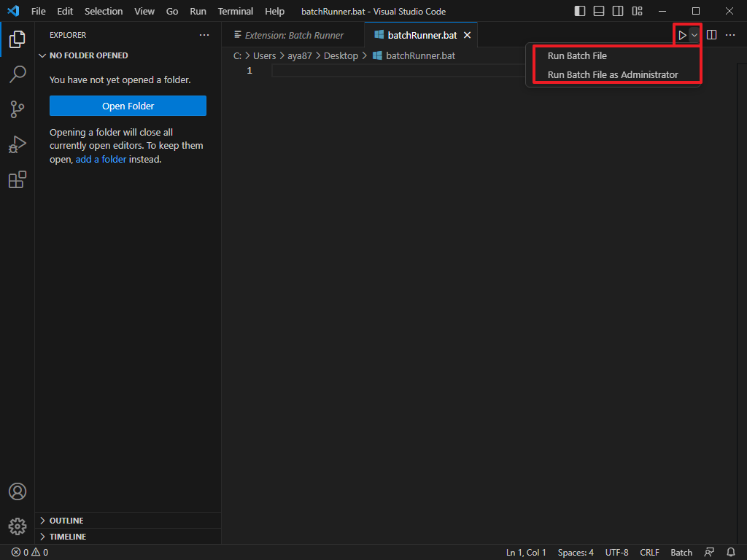The image size is (747, 560).
Task: Click Users in the breadcrumb
Action: (x=264, y=55)
